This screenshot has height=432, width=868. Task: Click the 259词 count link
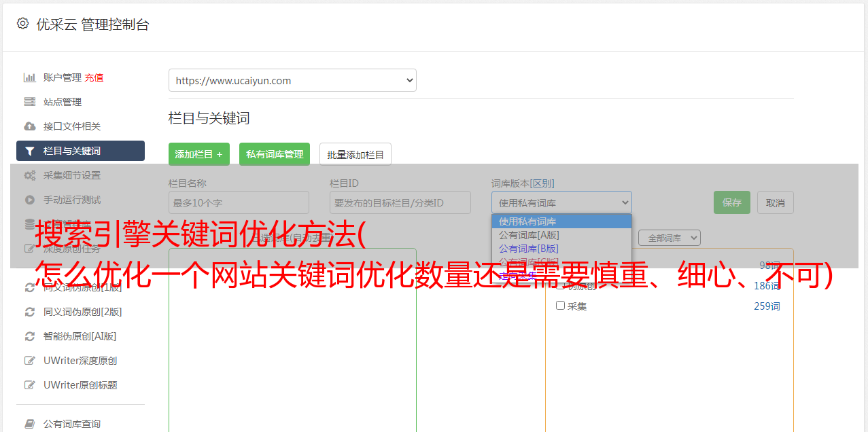(767, 306)
